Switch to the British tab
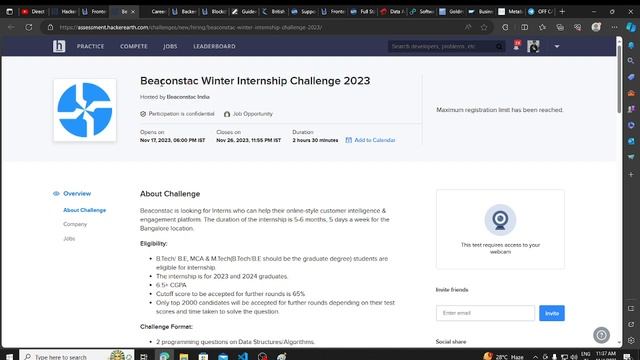The height and width of the screenshot is (360, 640). click(274, 11)
